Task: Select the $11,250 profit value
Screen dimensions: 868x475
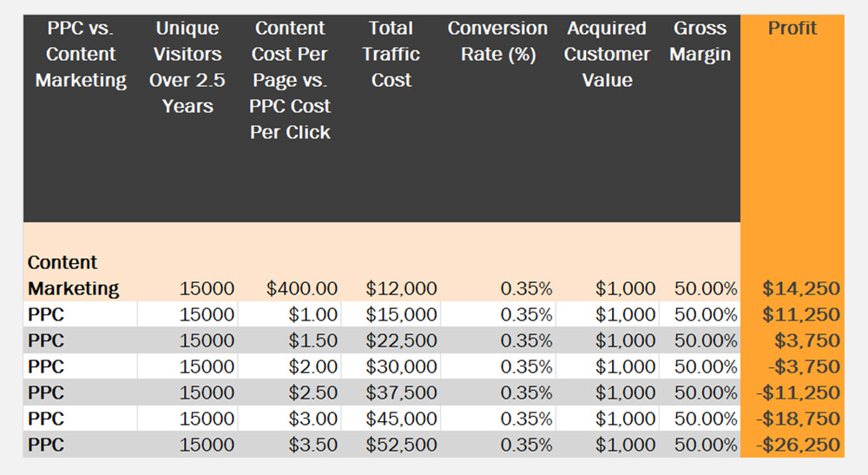Action: point(800,315)
